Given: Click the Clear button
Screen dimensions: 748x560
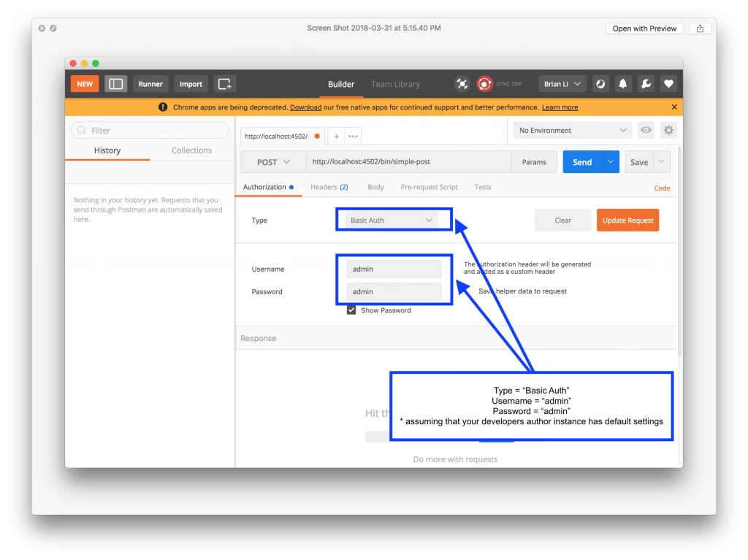Looking at the screenshot, I should click(x=563, y=220).
